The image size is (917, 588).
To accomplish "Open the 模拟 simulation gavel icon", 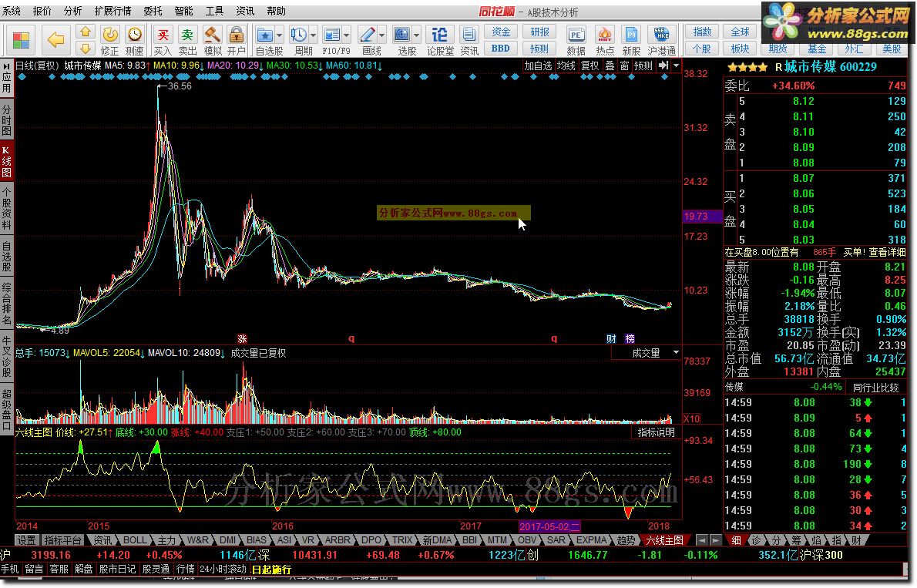I will click(212, 40).
